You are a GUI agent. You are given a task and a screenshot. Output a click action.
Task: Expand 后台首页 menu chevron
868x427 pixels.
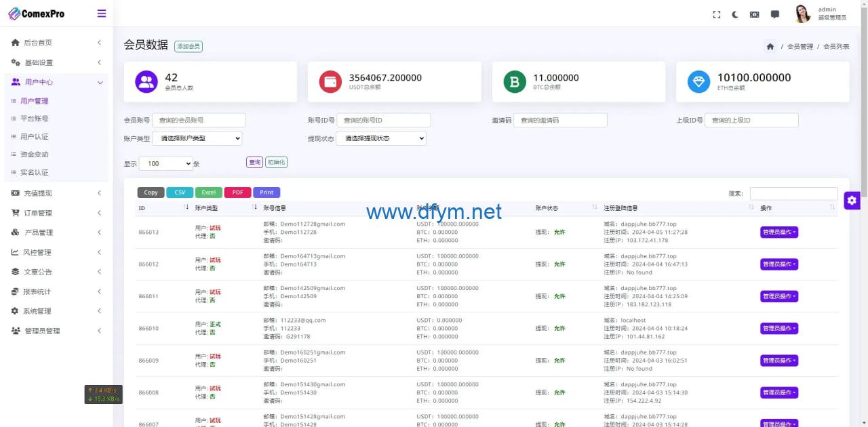(100, 43)
